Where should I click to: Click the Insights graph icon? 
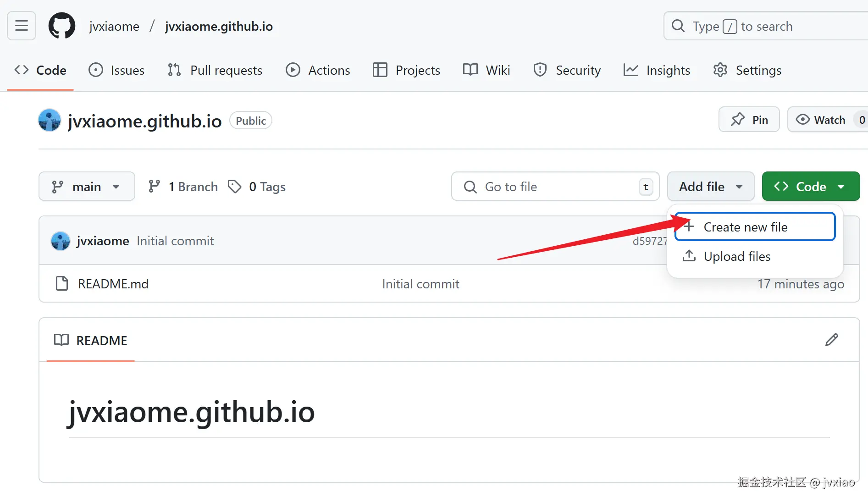pyautogui.click(x=631, y=70)
